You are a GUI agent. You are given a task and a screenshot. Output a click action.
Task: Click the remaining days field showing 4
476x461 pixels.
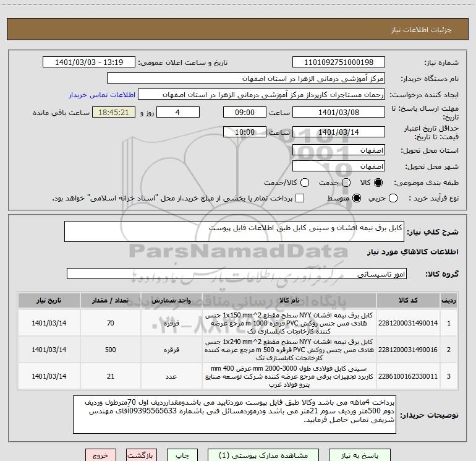(x=177, y=112)
